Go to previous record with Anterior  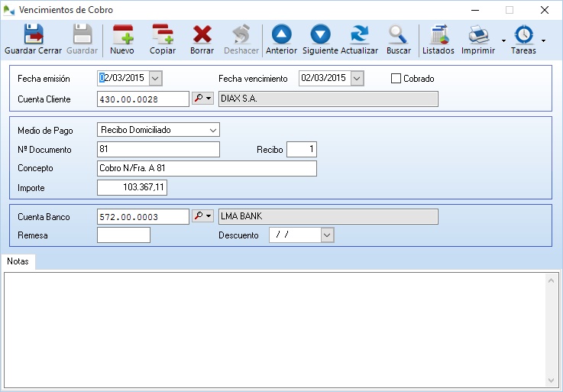281,35
